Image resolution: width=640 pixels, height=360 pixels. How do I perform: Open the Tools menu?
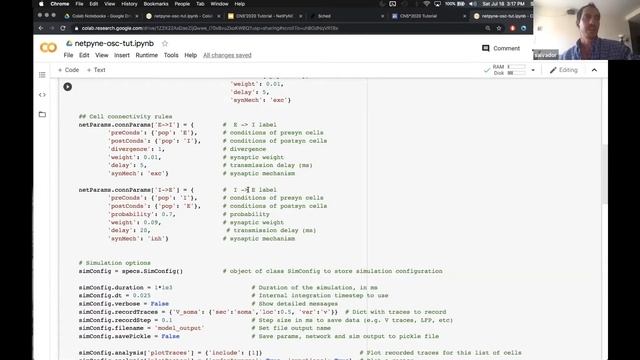(171, 55)
